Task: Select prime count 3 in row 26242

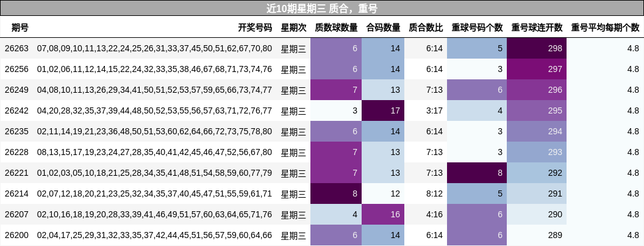Action: [336, 110]
